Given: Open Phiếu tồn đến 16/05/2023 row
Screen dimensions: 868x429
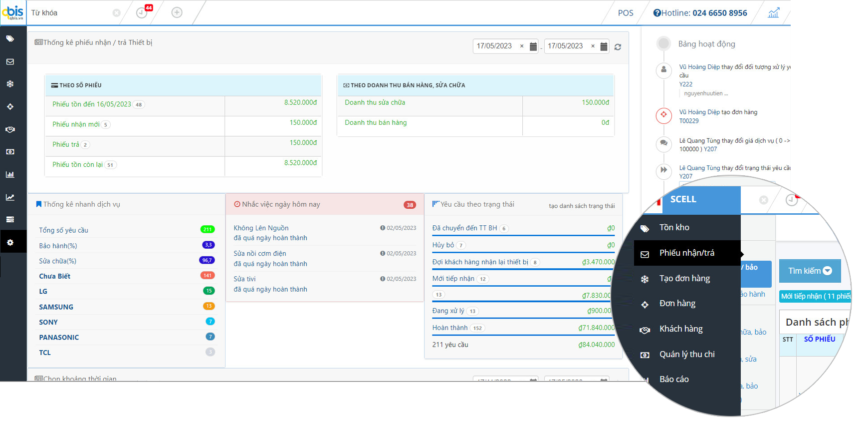Looking at the screenshot, I should [x=92, y=104].
